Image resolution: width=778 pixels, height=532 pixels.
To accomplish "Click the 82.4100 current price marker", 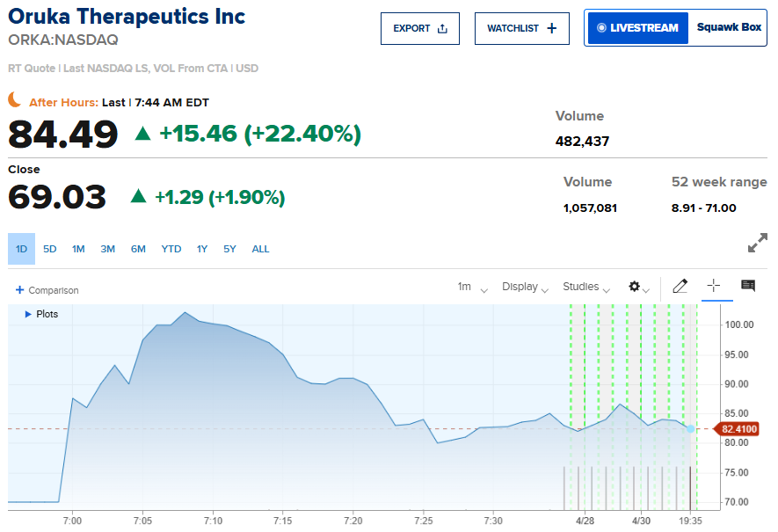I will click(x=738, y=429).
